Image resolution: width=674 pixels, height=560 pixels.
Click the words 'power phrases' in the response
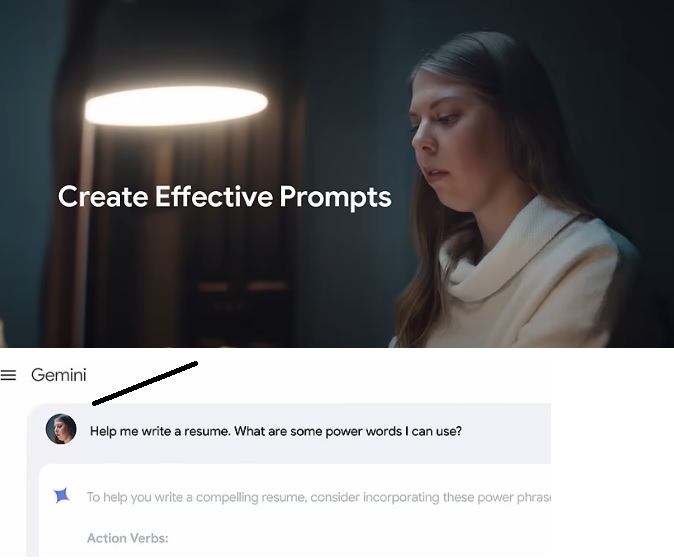pos(514,497)
